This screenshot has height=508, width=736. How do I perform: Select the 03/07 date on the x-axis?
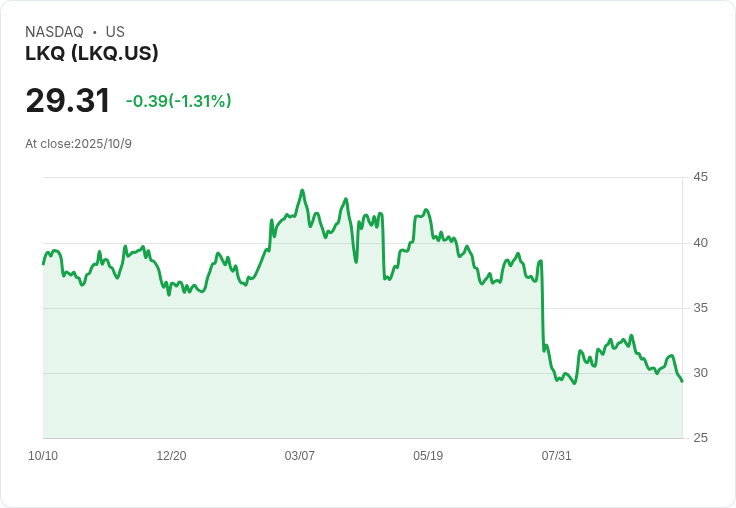(x=299, y=456)
